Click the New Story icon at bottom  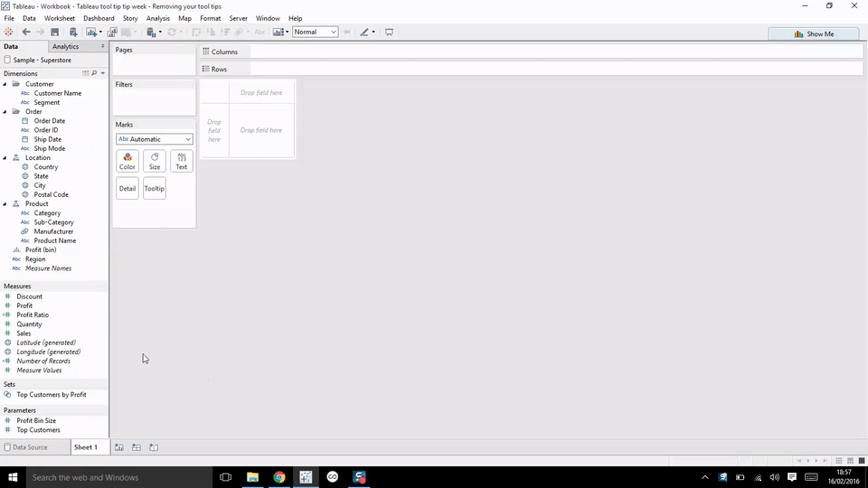[154, 447]
